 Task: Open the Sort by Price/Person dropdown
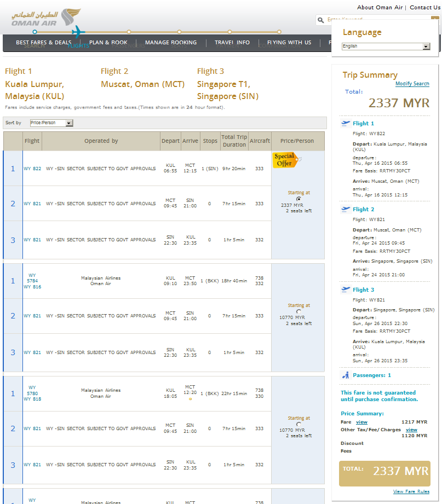51,123
